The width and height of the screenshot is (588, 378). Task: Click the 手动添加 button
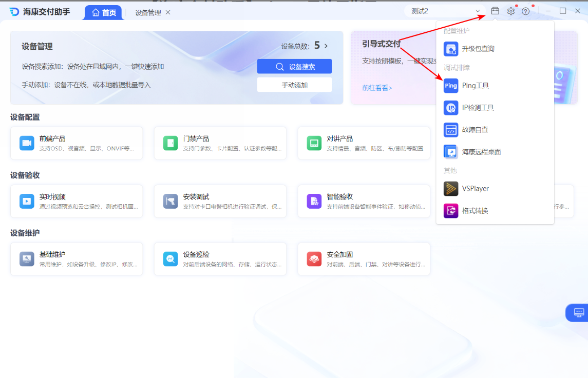click(294, 85)
